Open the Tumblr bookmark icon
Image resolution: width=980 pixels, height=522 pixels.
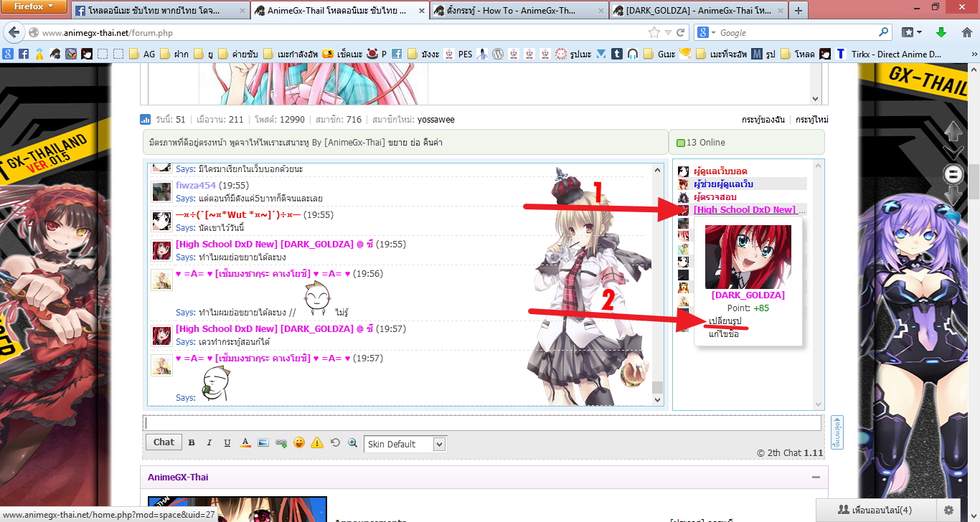[617, 54]
